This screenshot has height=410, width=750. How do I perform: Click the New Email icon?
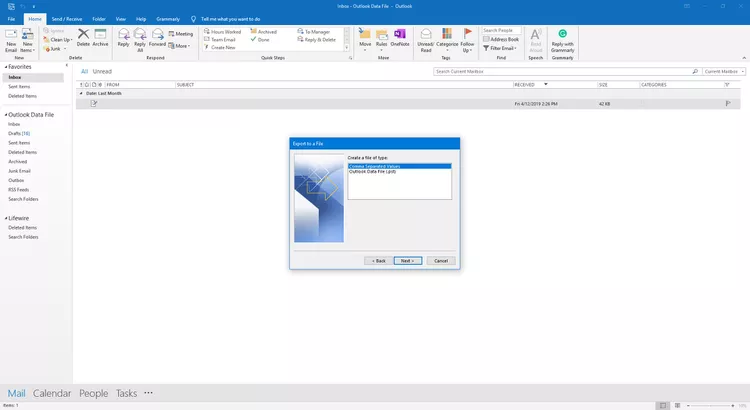[11, 35]
